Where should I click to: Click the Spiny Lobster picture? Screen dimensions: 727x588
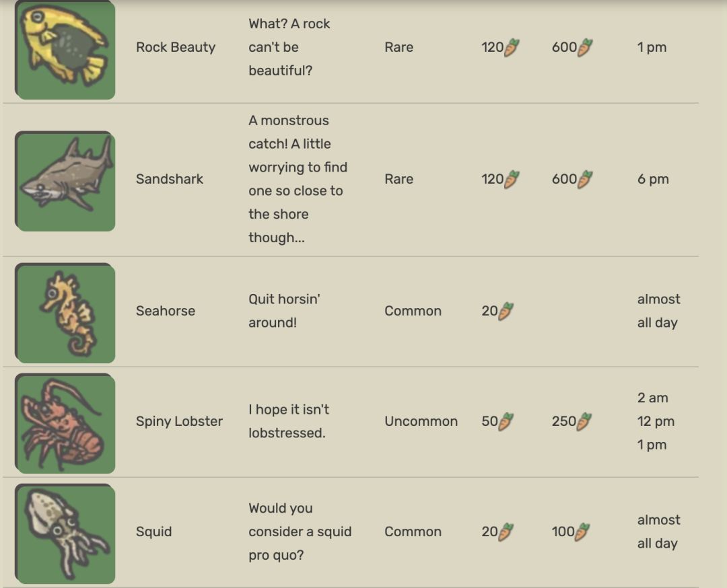point(65,423)
